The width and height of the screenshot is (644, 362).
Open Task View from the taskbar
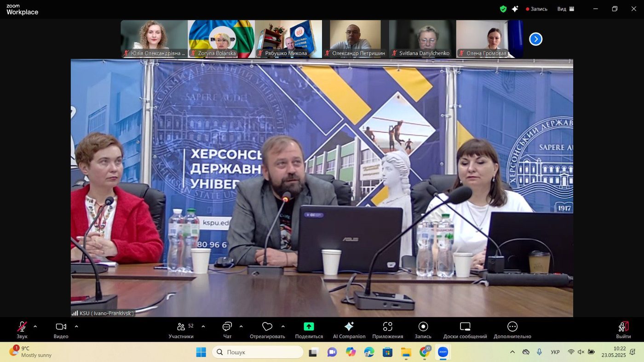tap(313, 352)
